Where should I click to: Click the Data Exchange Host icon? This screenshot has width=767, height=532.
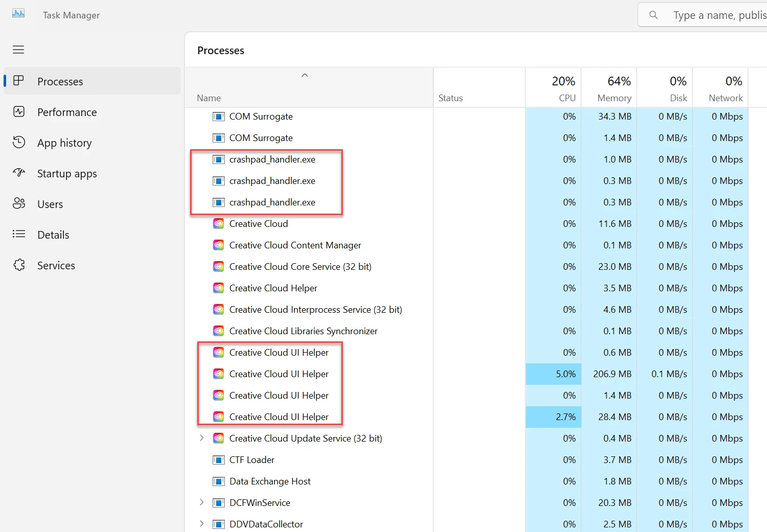point(219,481)
